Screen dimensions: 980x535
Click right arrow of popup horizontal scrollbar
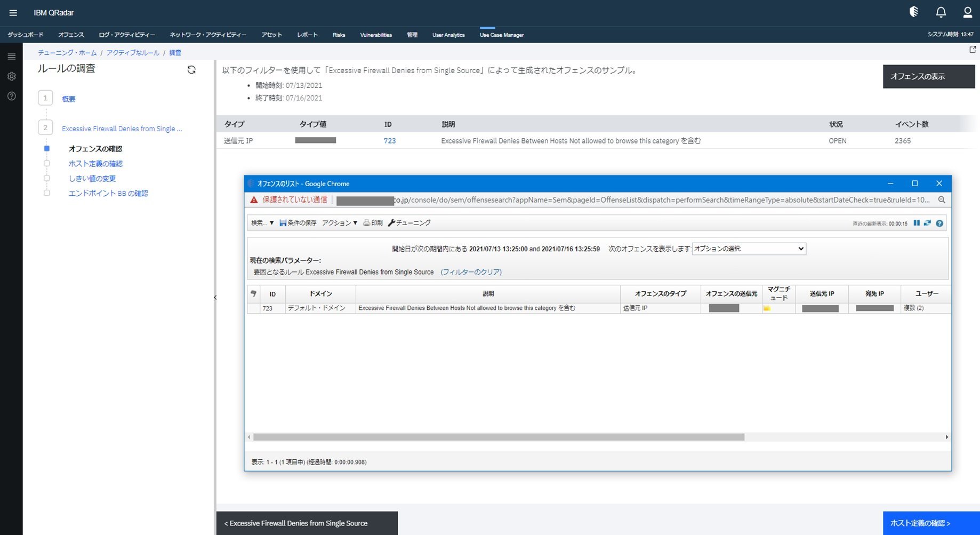click(947, 437)
